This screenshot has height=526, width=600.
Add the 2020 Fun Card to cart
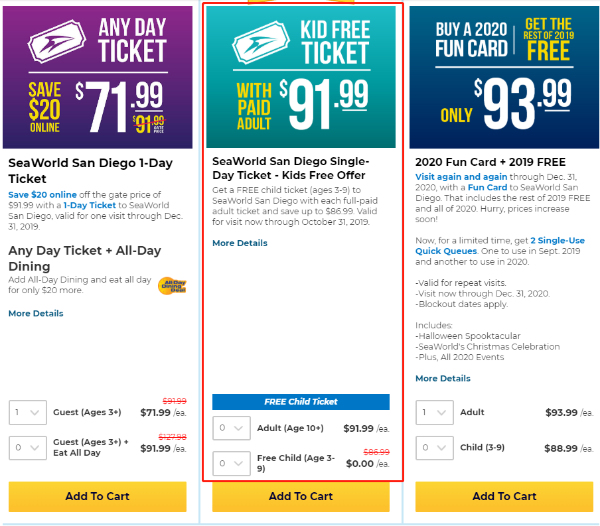tap(504, 497)
